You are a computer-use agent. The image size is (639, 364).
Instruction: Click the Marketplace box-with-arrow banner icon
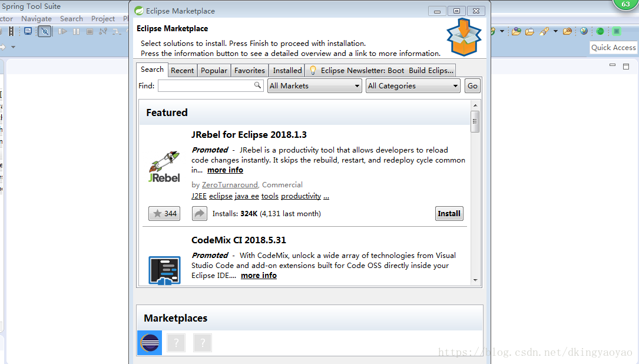[463, 37]
